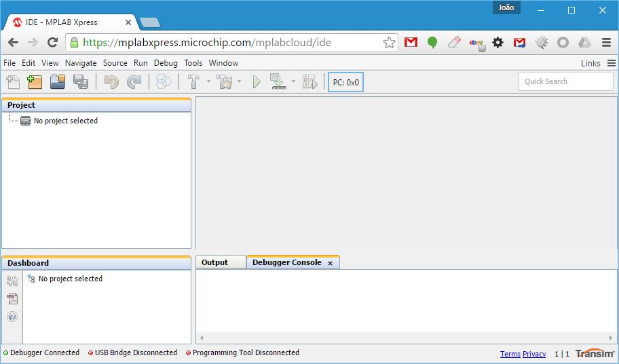This screenshot has width=619, height=364.
Task: Open a new browser tab
Action: tap(150, 22)
